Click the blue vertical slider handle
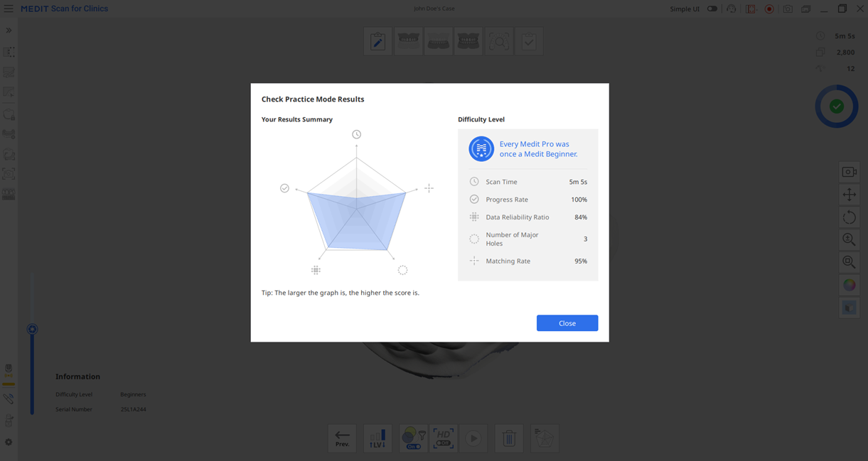Screen dimensions: 868x461 click(x=32, y=329)
